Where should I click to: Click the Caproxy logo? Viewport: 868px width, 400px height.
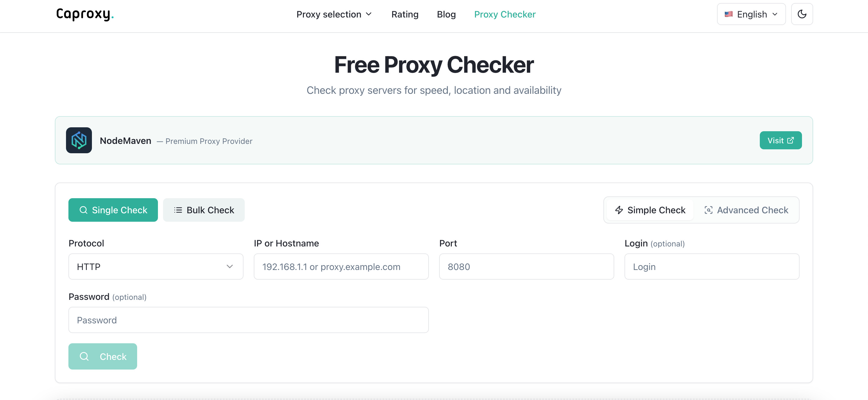pyautogui.click(x=84, y=14)
